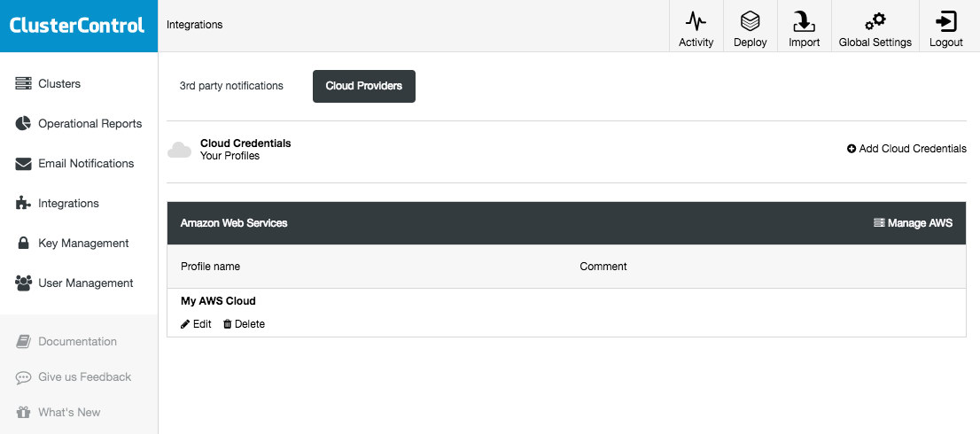
Task: Open Operational Reports pie chart icon
Action: click(23, 123)
